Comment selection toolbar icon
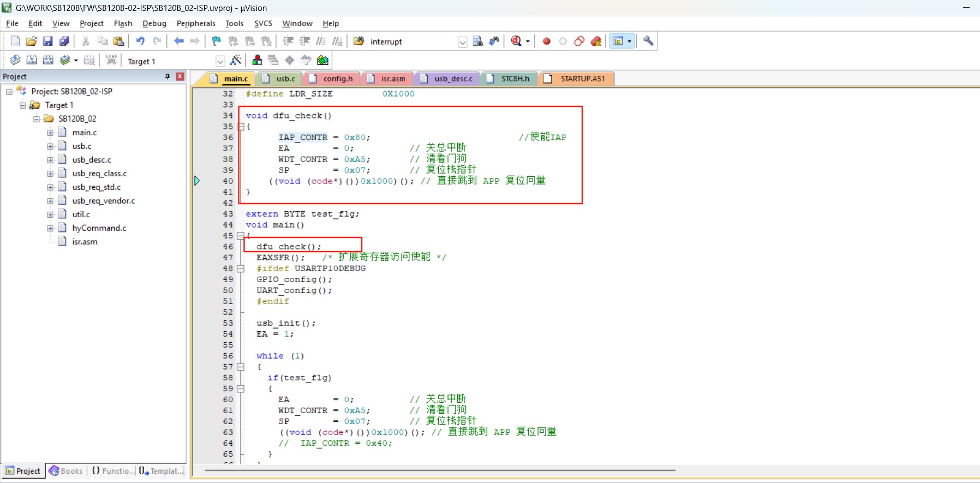980x483 pixels. pos(321,41)
